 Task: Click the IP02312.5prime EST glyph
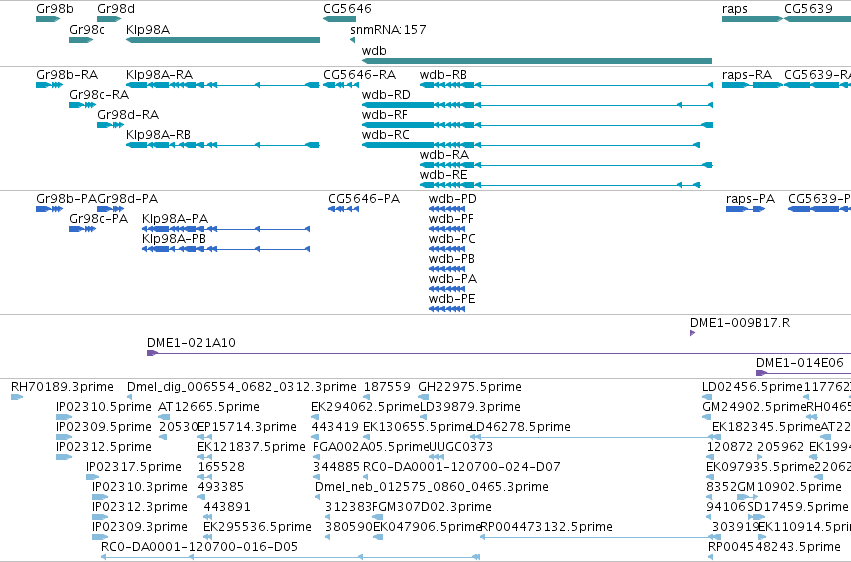coord(64,457)
